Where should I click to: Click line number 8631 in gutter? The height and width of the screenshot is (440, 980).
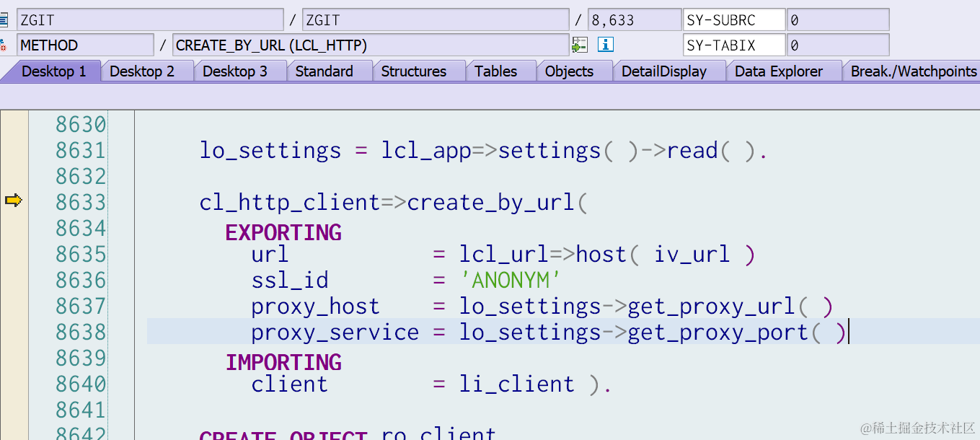point(81,151)
